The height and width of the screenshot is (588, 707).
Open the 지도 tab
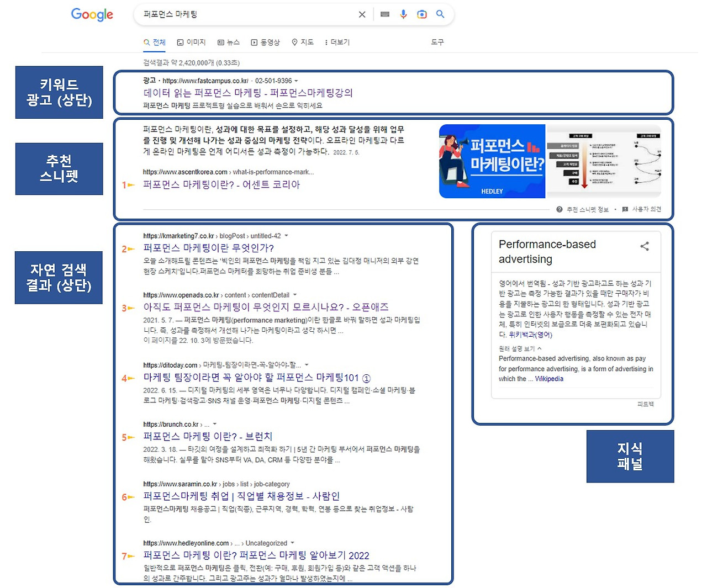[303, 43]
